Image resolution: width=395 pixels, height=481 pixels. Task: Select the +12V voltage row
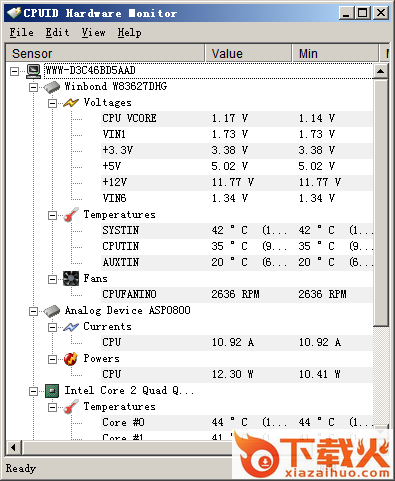tap(237, 182)
